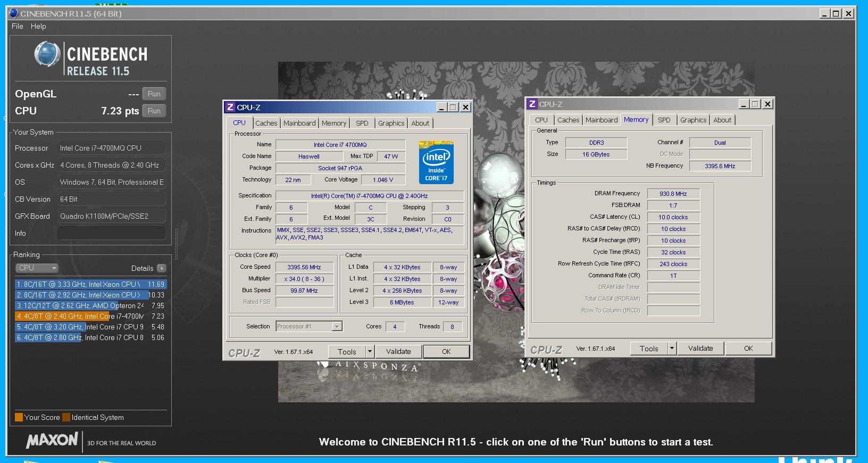Run the OpenGL benchmark test
Image resolution: width=868 pixels, height=463 pixels.
[154, 94]
